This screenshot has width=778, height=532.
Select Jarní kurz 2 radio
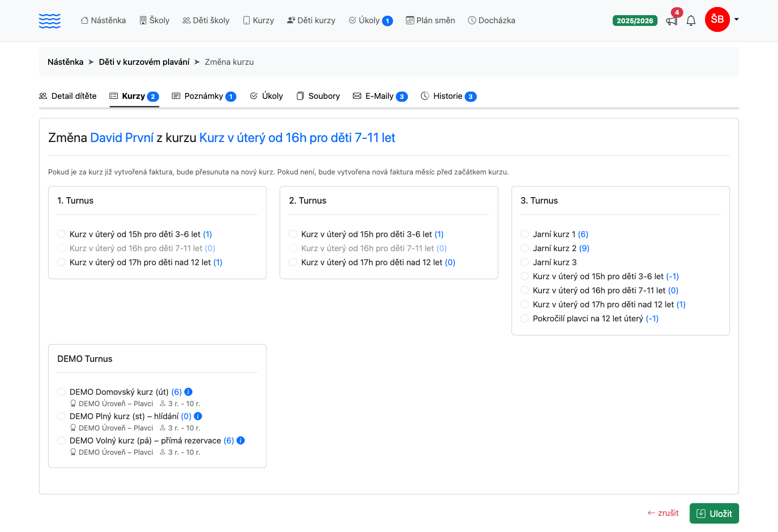525,248
